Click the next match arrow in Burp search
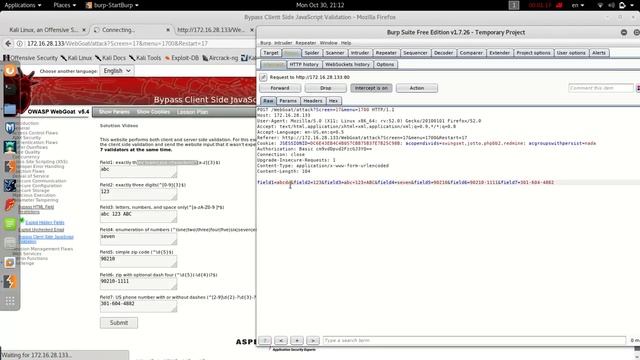This screenshot has height=360, width=640. (x=313, y=340)
